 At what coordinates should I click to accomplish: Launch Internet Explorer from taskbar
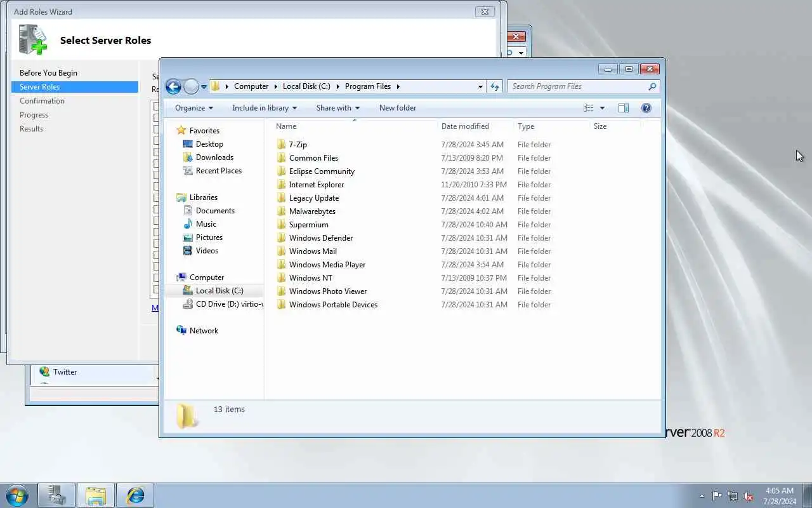[x=135, y=495]
